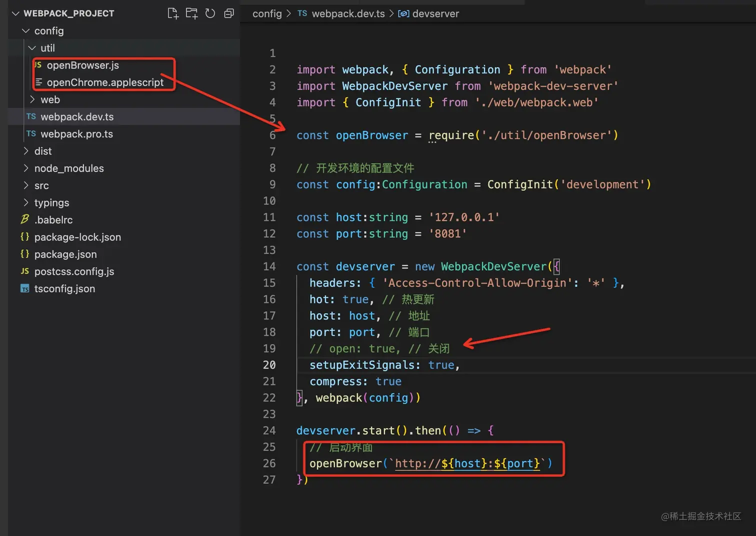Viewport: 756px width, 536px height.
Task: Collapse the config folder chevron
Action: [x=26, y=31]
